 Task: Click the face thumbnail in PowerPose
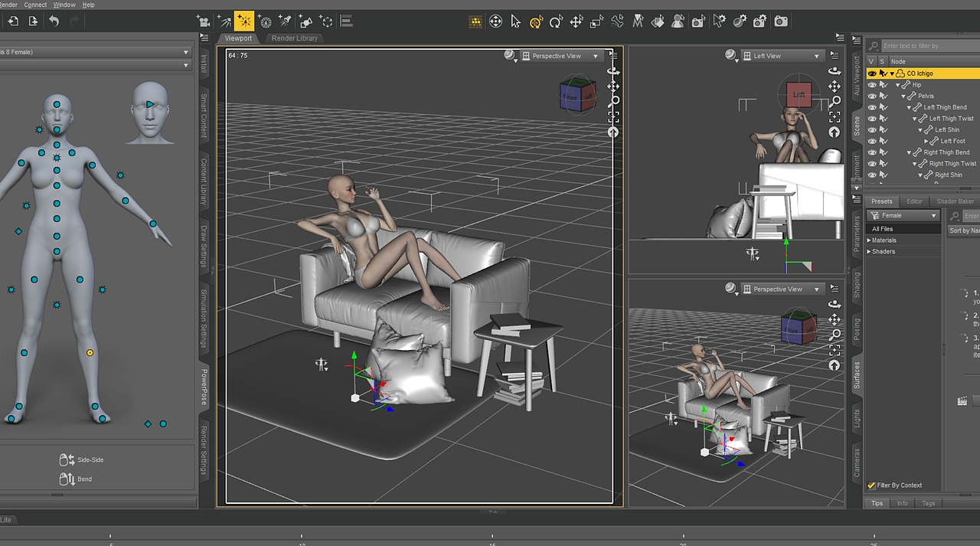pos(149,112)
